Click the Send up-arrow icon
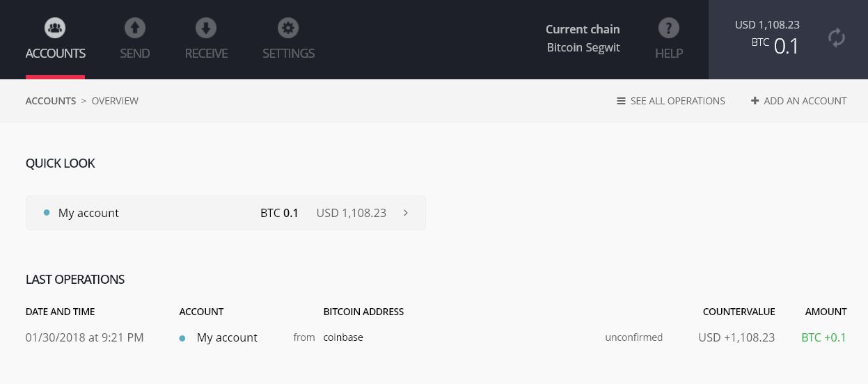Screen dimensions: 868x384 tap(134, 29)
